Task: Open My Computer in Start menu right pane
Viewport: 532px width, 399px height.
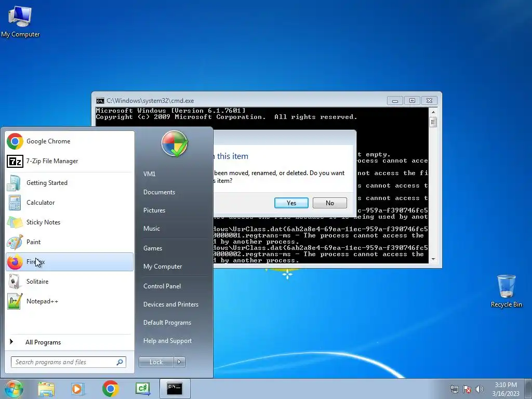Action: pos(163,267)
